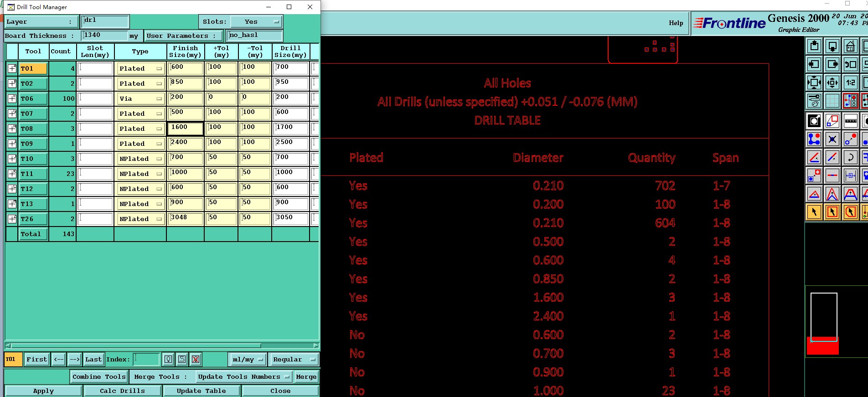Click the scrollbar right arrow in tool table

(x=316, y=345)
